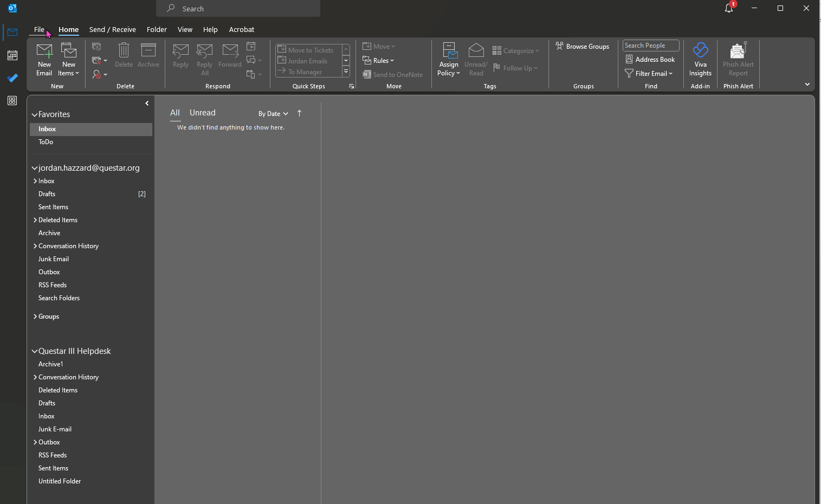Viewport: 821px width, 504px height.
Task: Open To Do checkmark in the sidebar
Action: point(12,78)
